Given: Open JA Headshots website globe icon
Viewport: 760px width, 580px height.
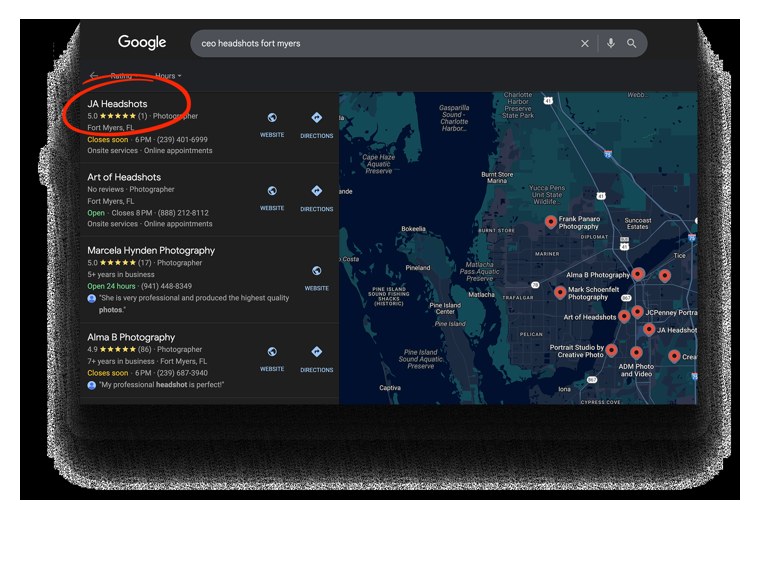Looking at the screenshot, I should pyautogui.click(x=272, y=118).
